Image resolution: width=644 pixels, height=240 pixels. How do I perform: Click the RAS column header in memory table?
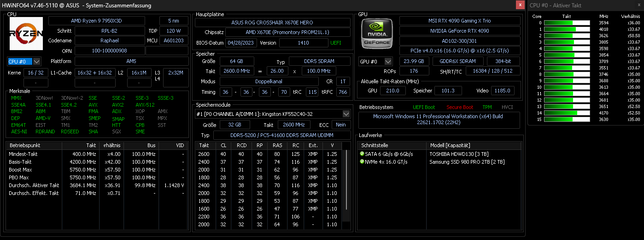point(277,145)
